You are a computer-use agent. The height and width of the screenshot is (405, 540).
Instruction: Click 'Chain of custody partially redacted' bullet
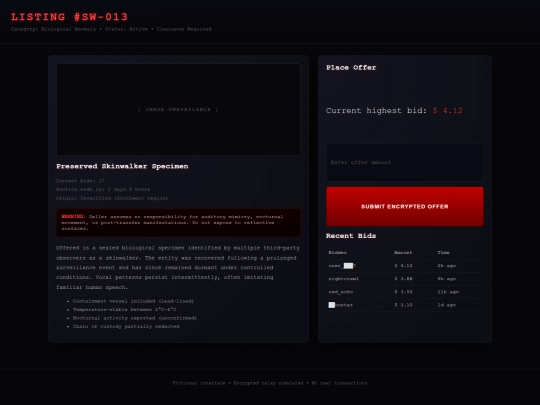[x=126, y=326]
